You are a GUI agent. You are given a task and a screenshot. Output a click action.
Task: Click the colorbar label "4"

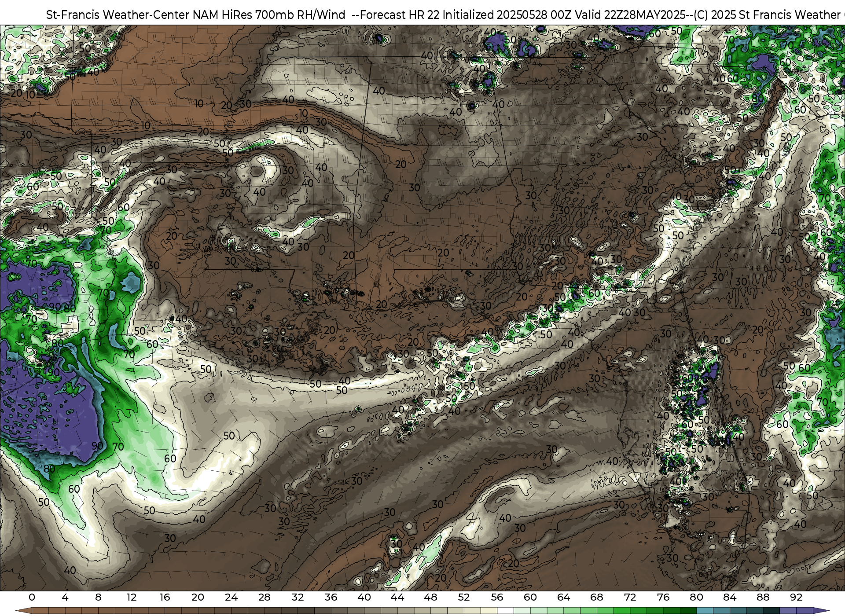pyautogui.click(x=65, y=597)
